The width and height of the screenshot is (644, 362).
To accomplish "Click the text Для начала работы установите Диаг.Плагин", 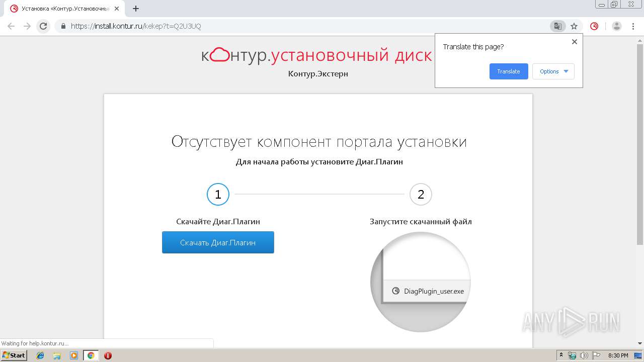I will pyautogui.click(x=319, y=162).
